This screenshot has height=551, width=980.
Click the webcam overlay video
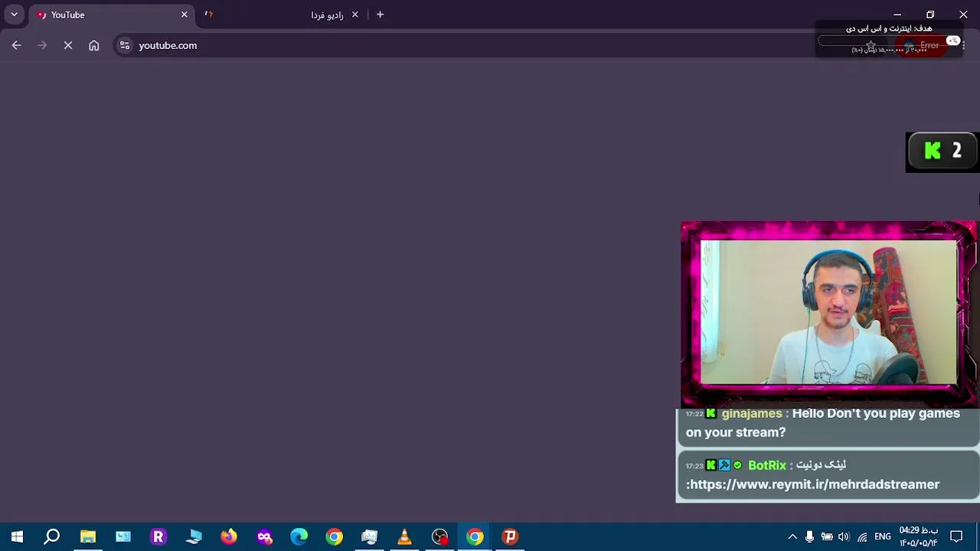tap(828, 312)
